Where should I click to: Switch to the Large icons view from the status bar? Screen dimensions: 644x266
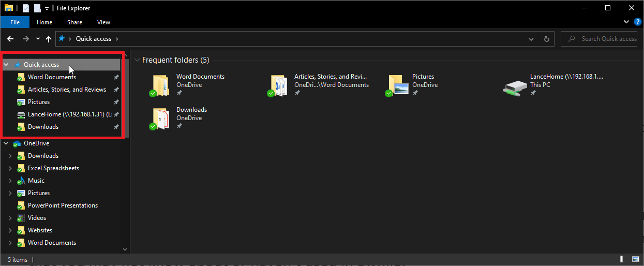[x=635, y=259]
